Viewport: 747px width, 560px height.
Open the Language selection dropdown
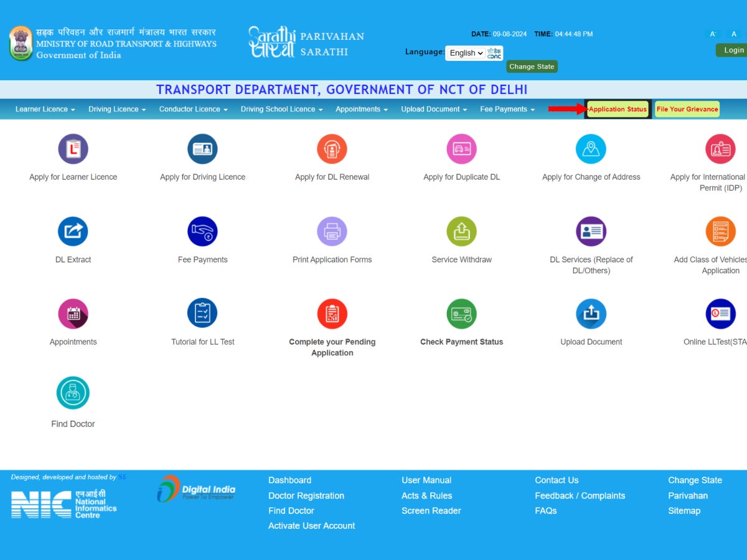click(465, 53)
